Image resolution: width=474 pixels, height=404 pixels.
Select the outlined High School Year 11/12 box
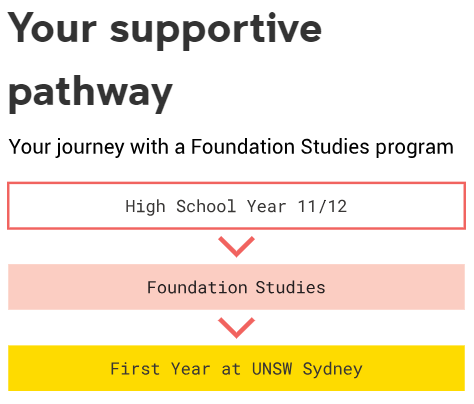236,206
